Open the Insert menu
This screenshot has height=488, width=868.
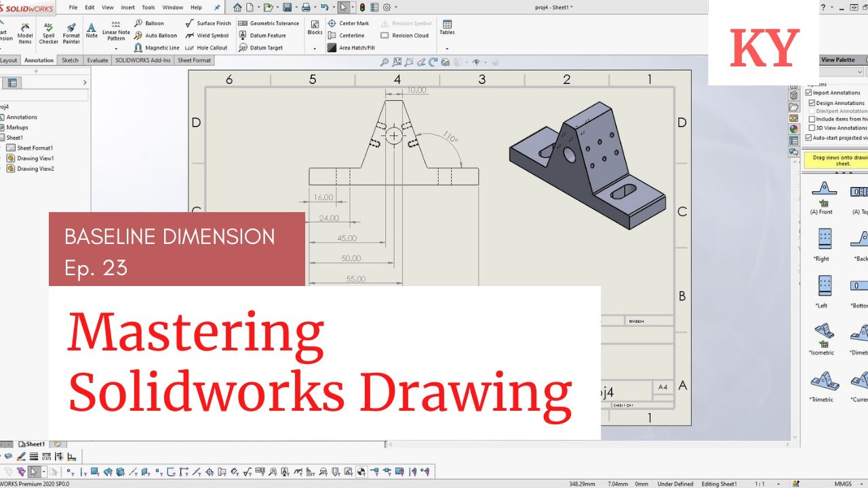[127, 7]
